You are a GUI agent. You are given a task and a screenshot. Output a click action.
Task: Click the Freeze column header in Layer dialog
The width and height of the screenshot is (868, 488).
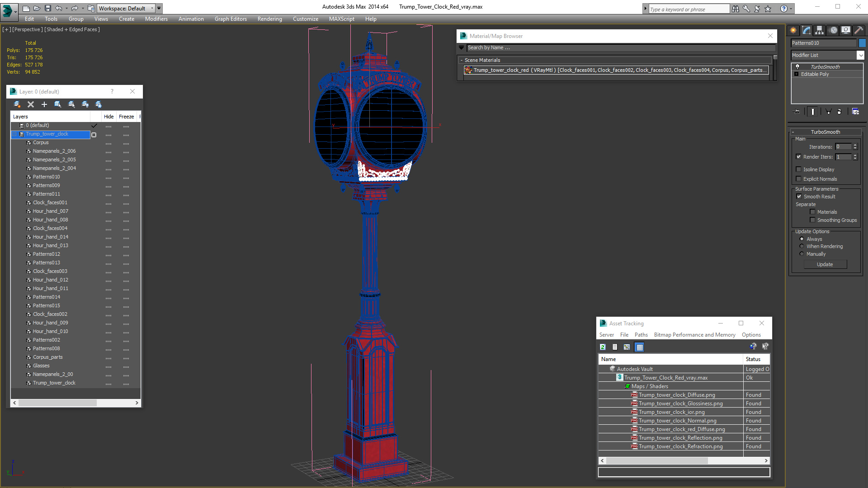coord(127,117)
